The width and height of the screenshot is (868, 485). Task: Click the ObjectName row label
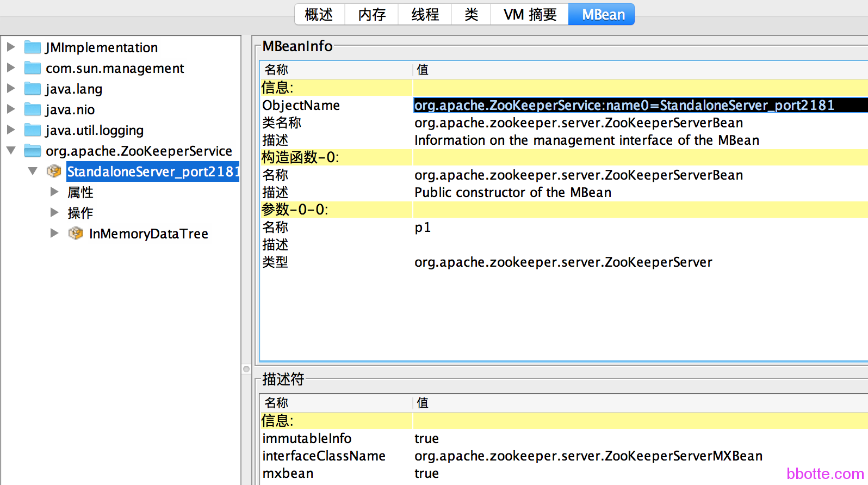[x=301, y=105]
